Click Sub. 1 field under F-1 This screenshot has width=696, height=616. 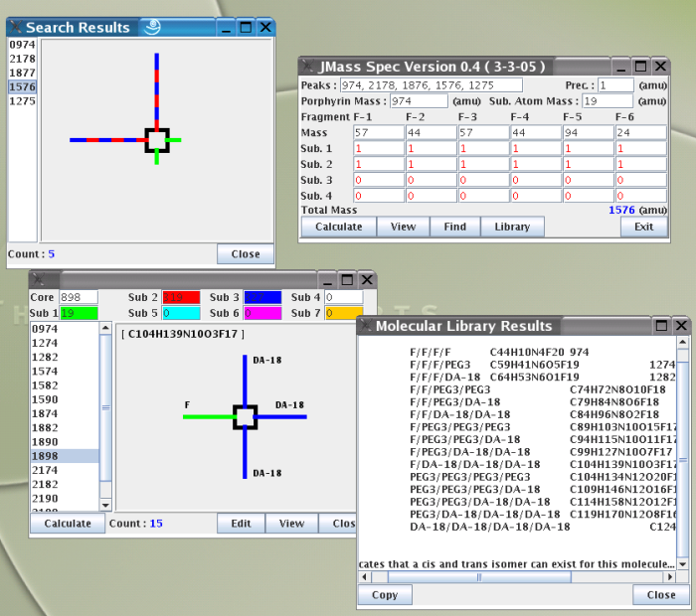tap(379, 149)
